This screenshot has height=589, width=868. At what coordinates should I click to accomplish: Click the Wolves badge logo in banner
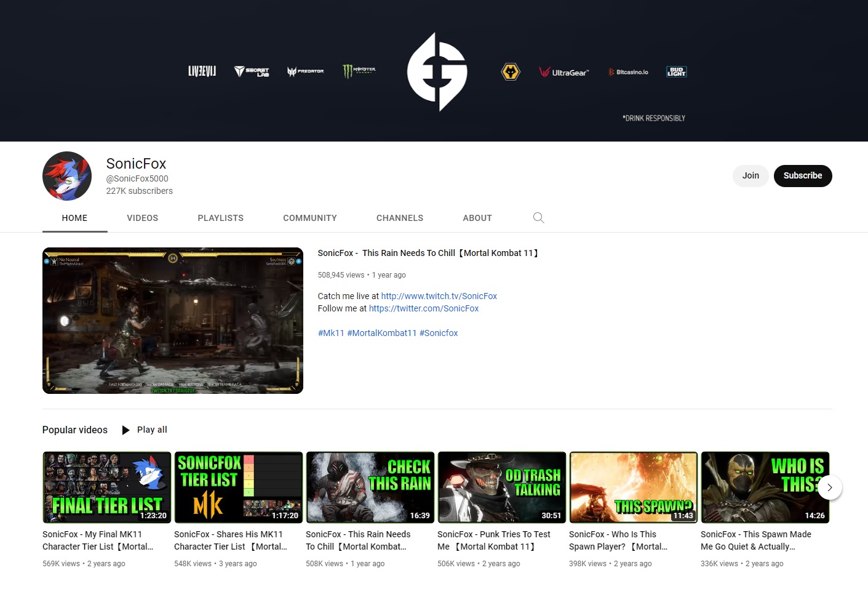point(511,72)
